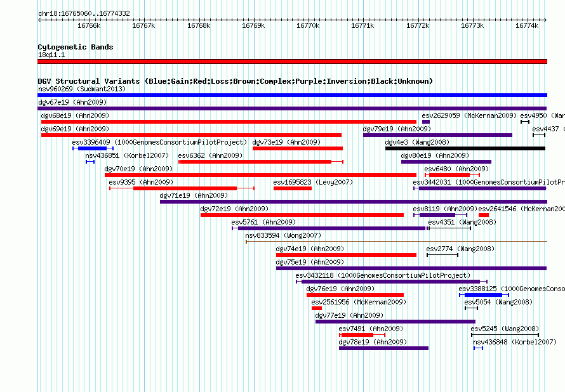Click the dgv4e3 (Wang2008) label
The height and width of the screenshot is (392, 565).
417,142
